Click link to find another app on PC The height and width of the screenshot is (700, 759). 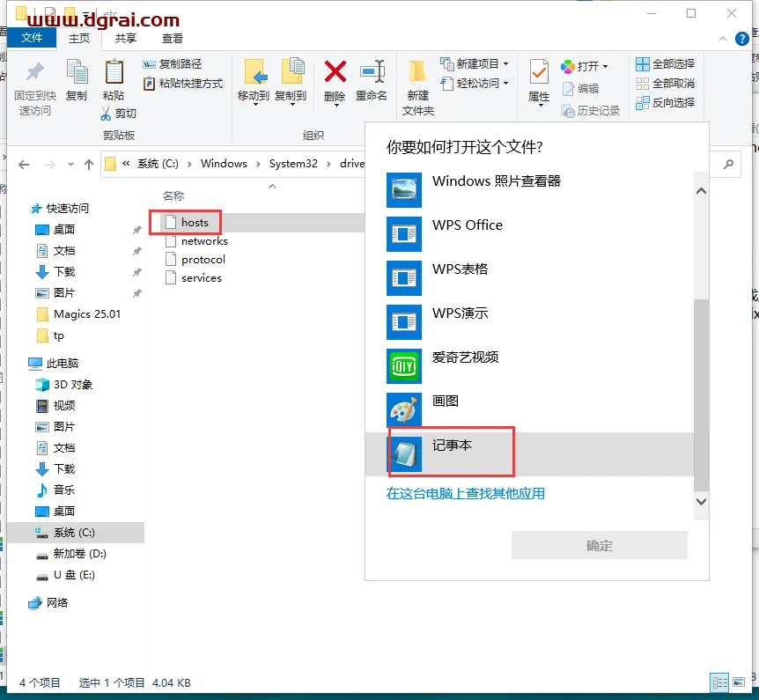pos(465,494)
